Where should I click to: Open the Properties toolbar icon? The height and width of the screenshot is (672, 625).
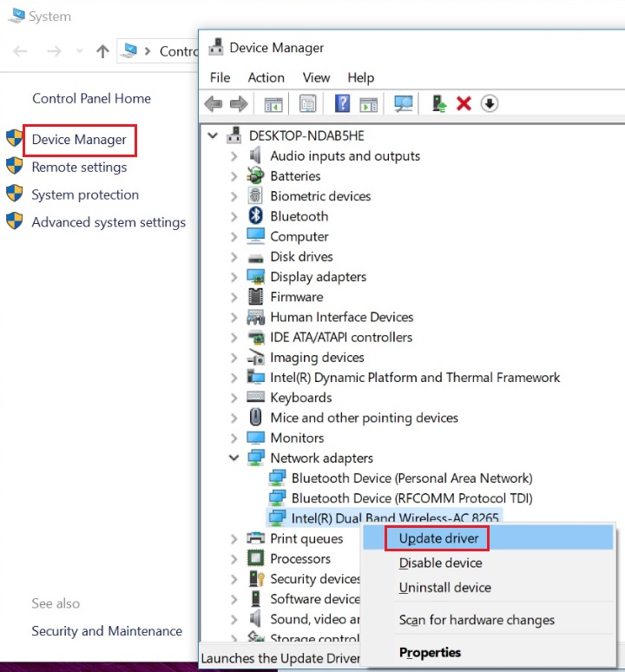[x=307, y=103]
